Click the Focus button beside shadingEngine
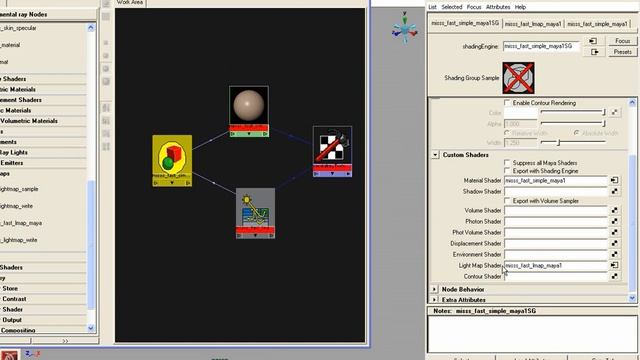 (x=622, y=41)
